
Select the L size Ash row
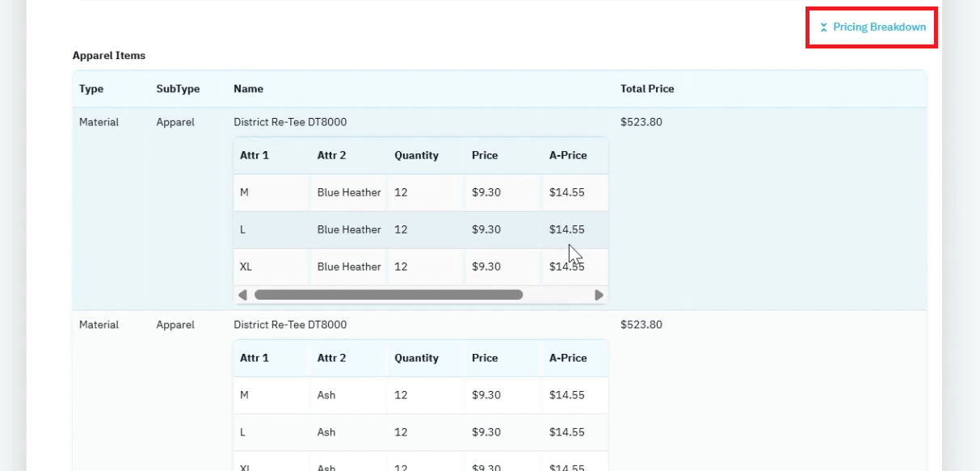[421, 432]
